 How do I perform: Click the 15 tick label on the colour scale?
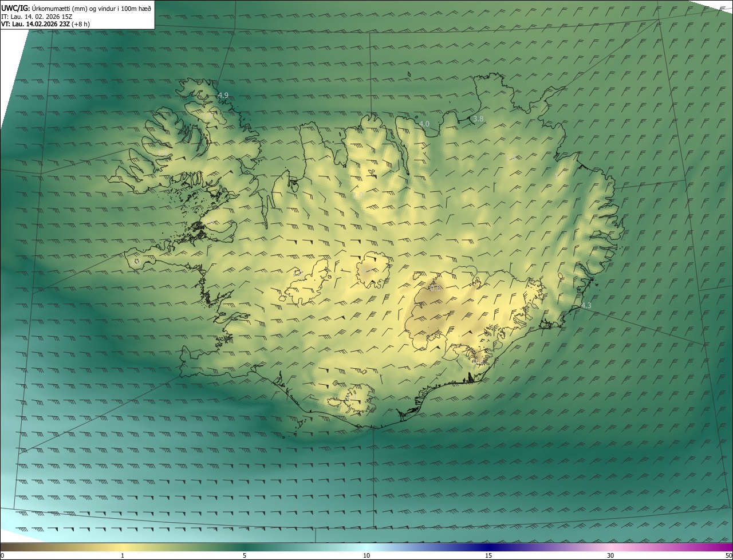point(488,555)
